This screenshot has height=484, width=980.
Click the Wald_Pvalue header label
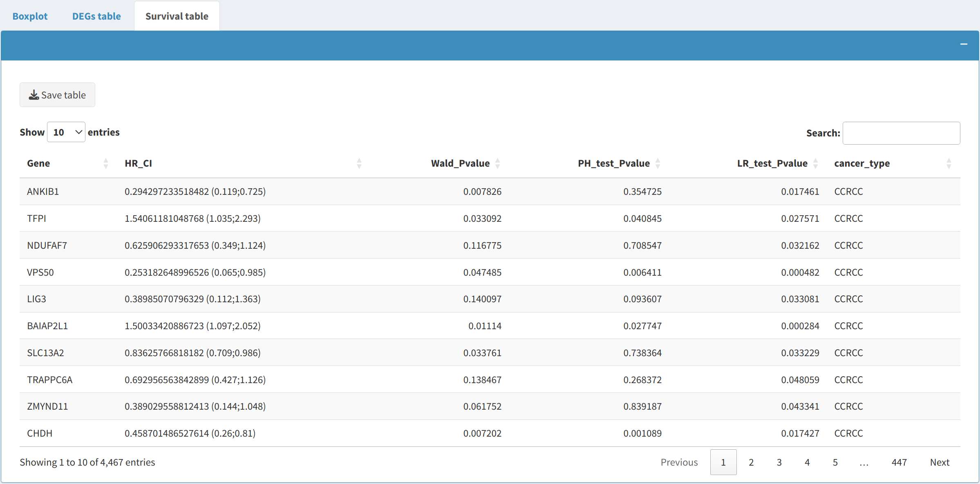pos(460,163)
